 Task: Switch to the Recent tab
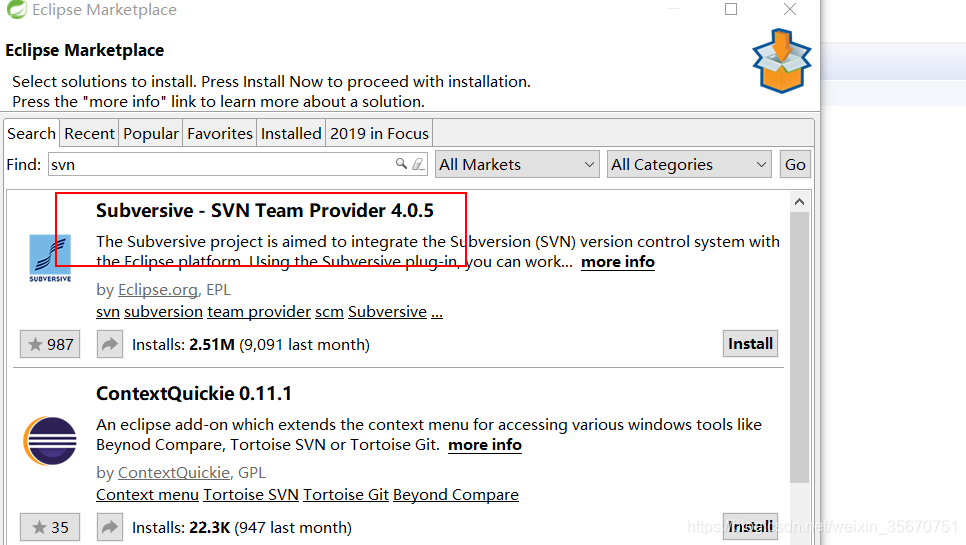pyautogui.click(x=89, y=134)
